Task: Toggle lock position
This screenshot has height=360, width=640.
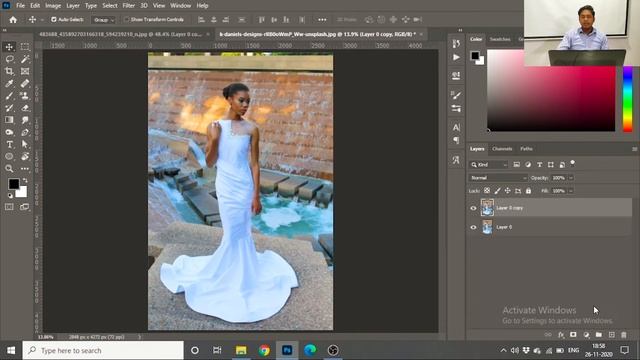Action: (x=507, y=191)
